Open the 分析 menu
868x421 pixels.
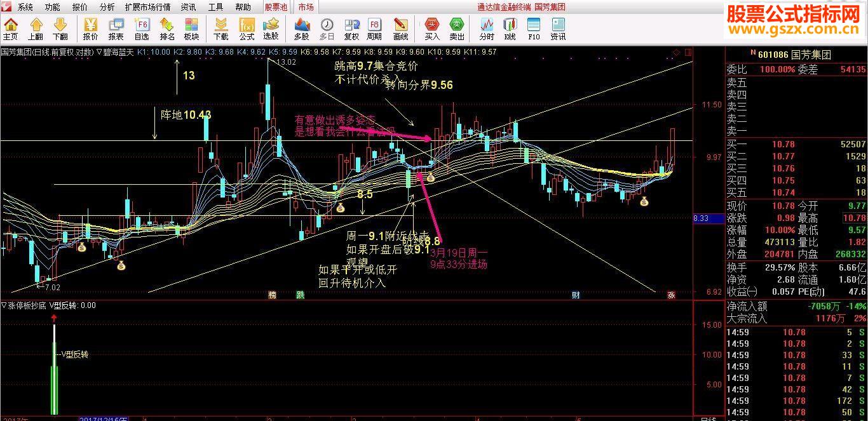tap(107, 7)
